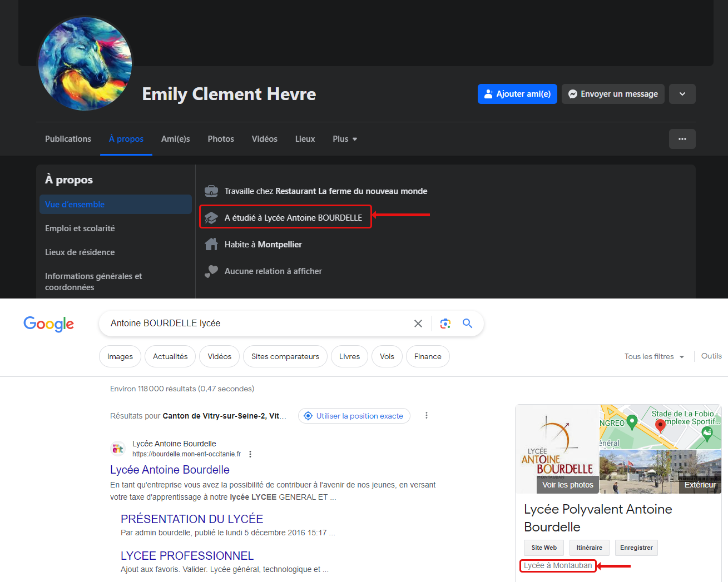The image size is (728, 582).
Task: Click the Google logo
Action: click(48, 324)
